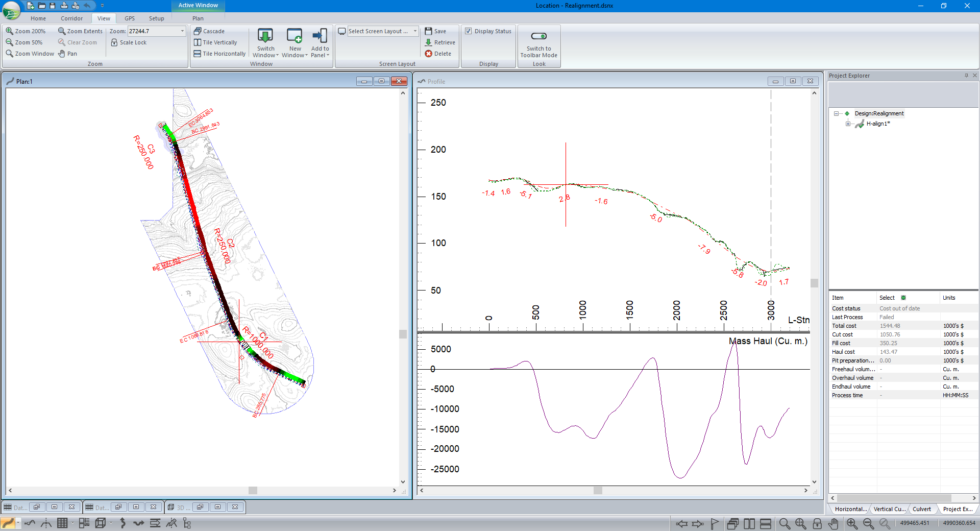Click the Delete screen layout icon
Screen dimensions: 980x531
pos(429,54)
